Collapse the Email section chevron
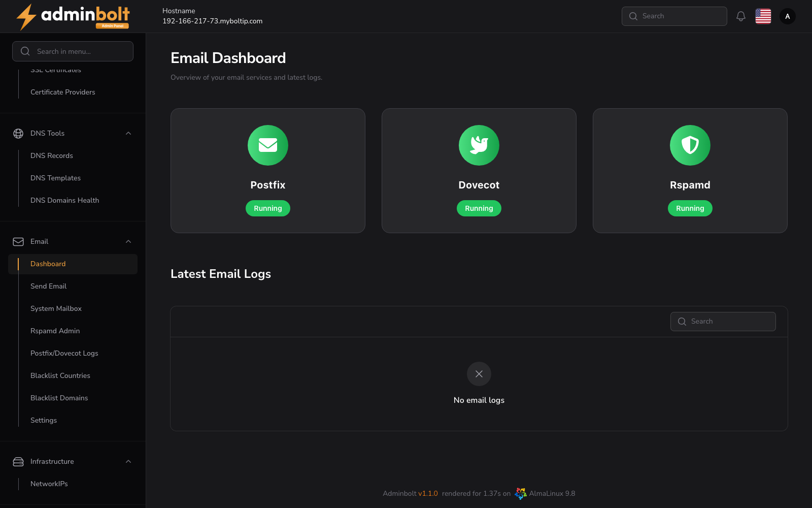 (x=128, y=241)
